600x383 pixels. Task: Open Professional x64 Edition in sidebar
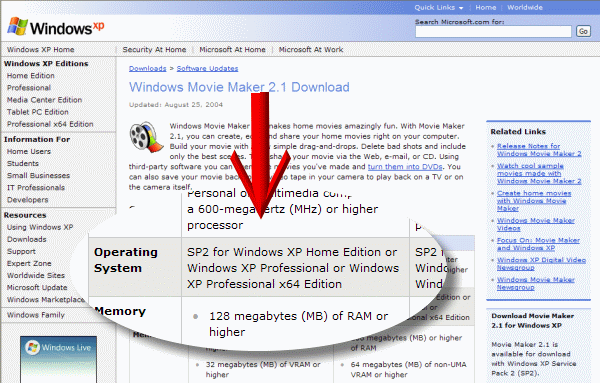click(x=50, y=124)
